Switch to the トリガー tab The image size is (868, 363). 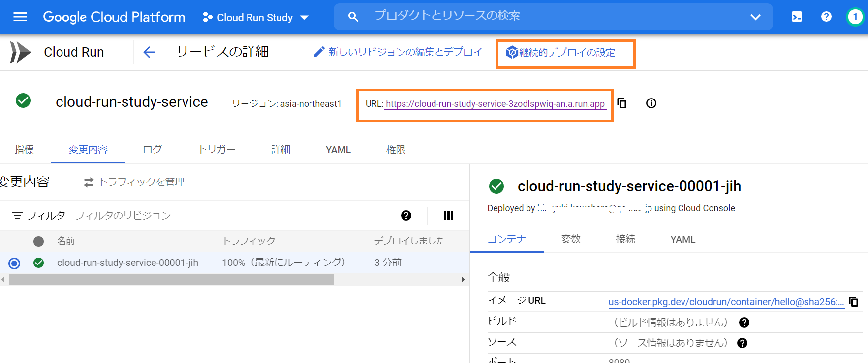pyautogui.click(x=217, y=149)
